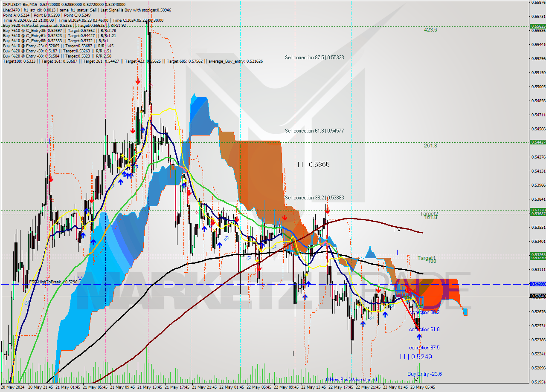Viewport: 546px width, 392px height.
Task: Click the '21 May 01:45' time axis label
Action: click(68, 387)
